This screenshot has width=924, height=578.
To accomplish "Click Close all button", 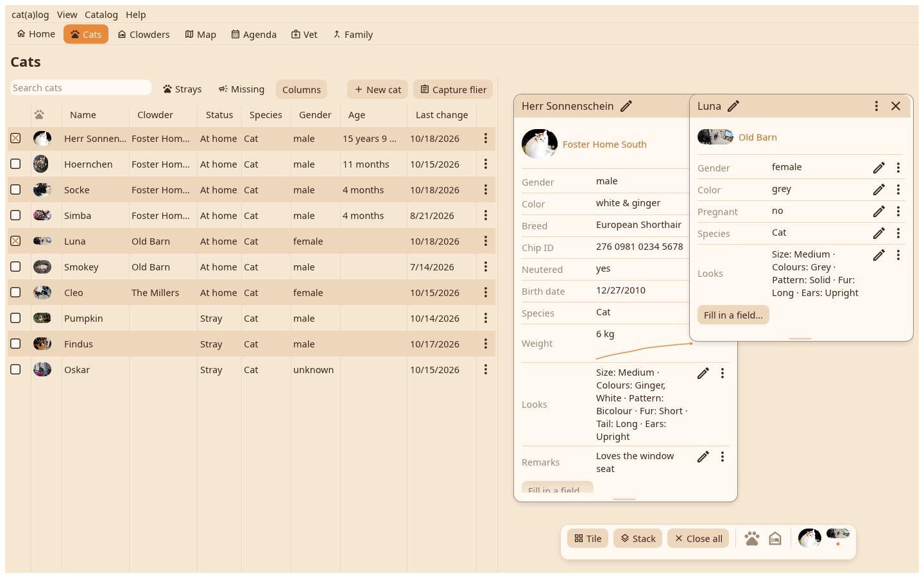I will pos(698,538).
